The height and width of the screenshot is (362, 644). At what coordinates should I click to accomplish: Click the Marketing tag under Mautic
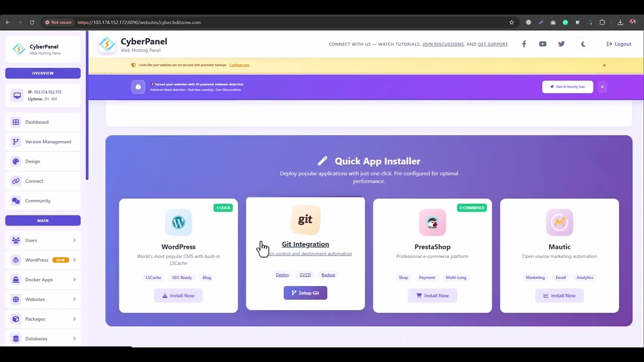coord(535,278)
